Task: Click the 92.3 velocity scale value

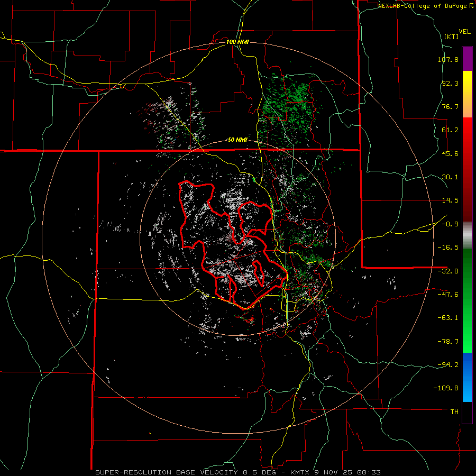Action: [x=450, y=83]
